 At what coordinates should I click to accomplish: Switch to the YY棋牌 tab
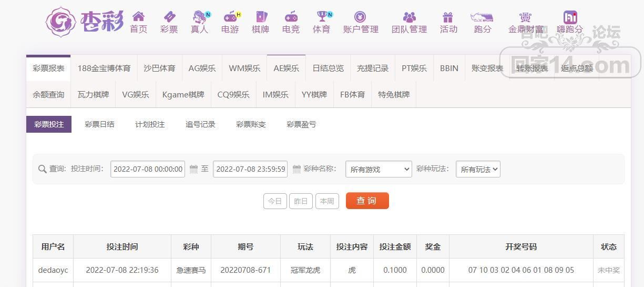tap(314, 95)
